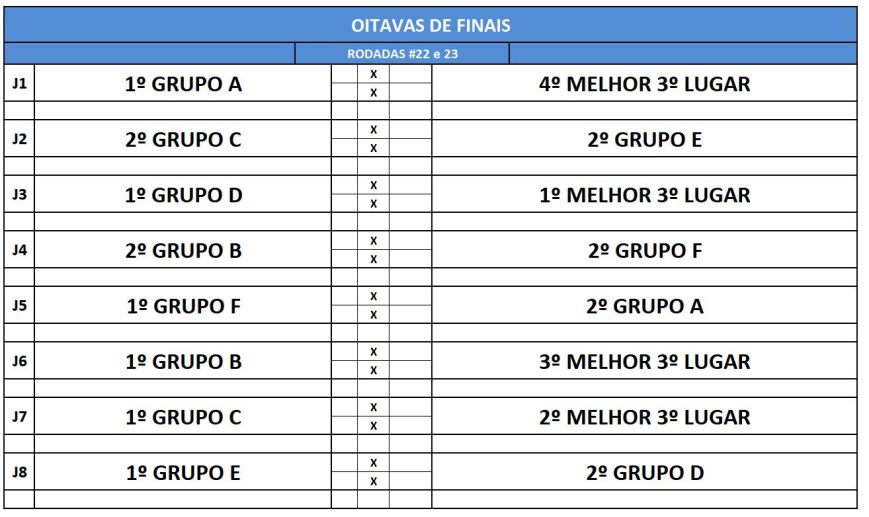
Task: Select the 1º MELHOR 3º LUGAR cell
Action: pyautogui.click(x=644, y=195)
